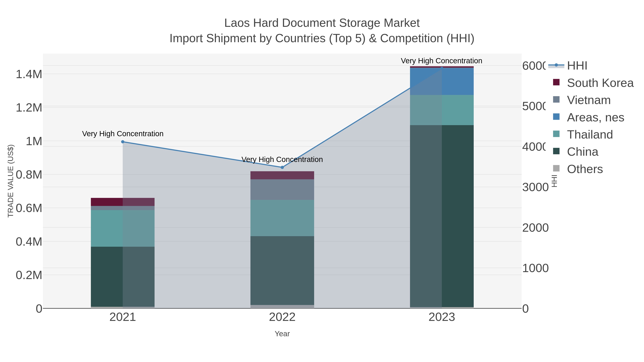Toggle the HHI legend entry
Viewport: 644px width, 362px height.
[x=568, y=66]
